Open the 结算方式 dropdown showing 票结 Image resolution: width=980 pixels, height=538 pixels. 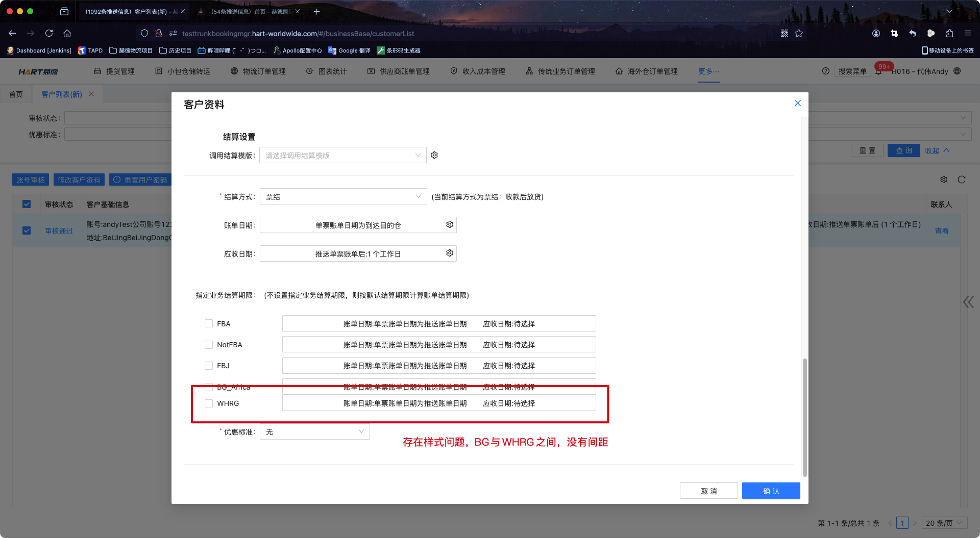pyautogui.click(x=343, y=197)
